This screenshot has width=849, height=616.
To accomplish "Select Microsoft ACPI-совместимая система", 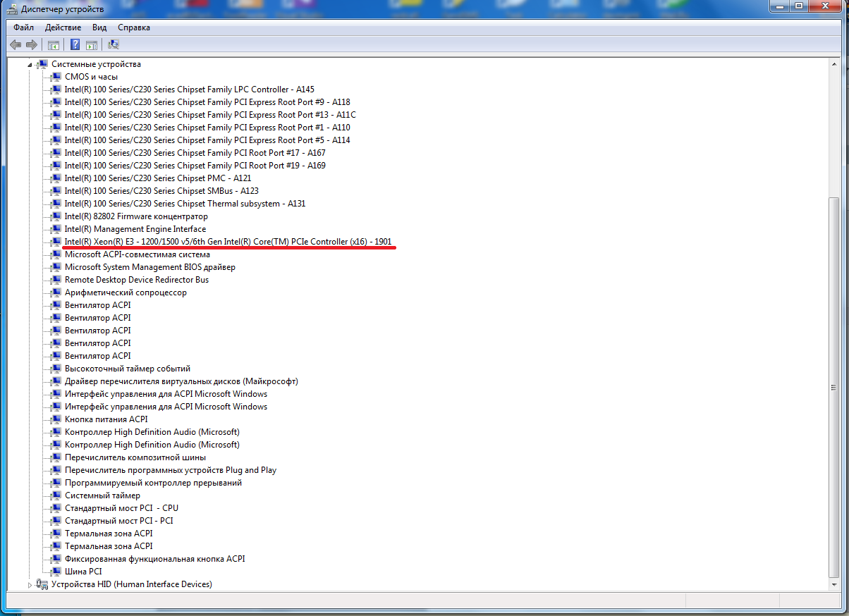I will [137, 254].
